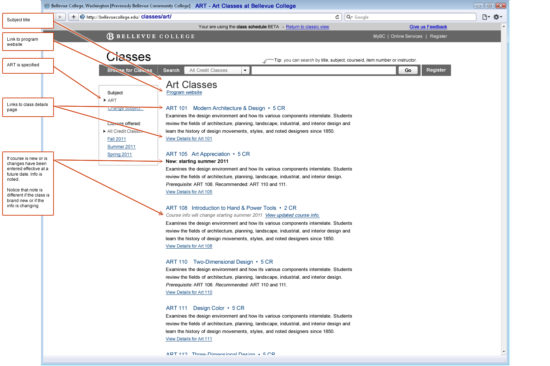
Task: Click View Details for Art 108
Action: tap(189, 246)
